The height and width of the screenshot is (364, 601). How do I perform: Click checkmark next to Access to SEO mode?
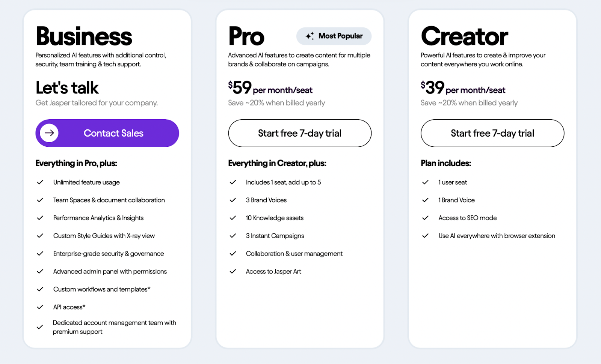[425, 218]
